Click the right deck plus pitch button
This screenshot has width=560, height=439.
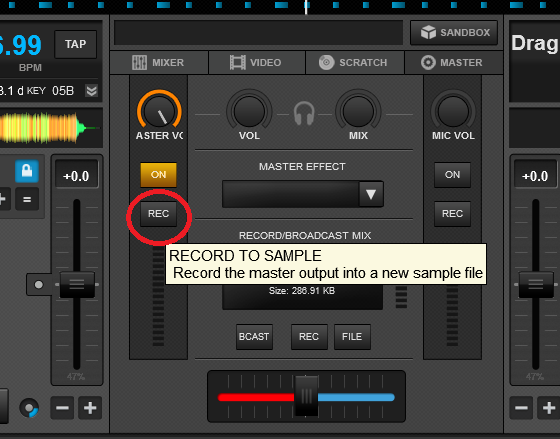pyautogui.click(x=549, y=408)
